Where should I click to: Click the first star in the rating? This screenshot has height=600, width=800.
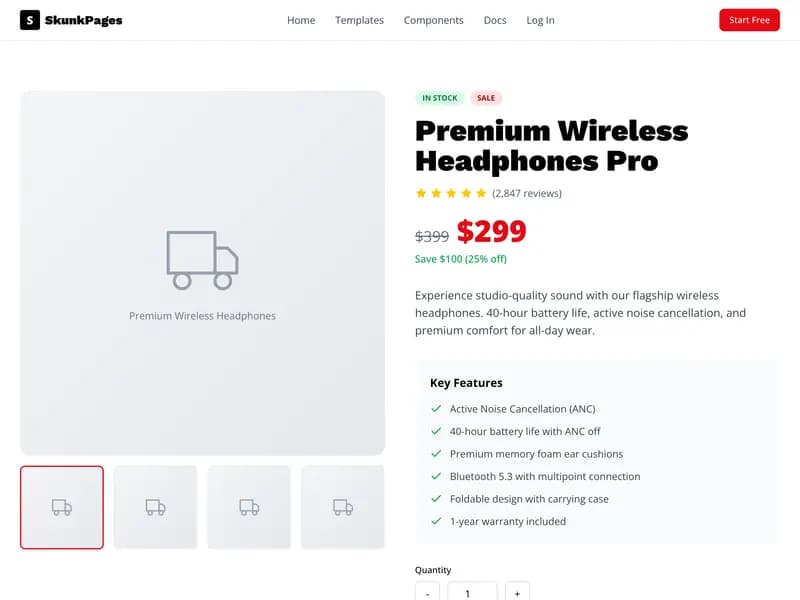click(x=422, y=193)
